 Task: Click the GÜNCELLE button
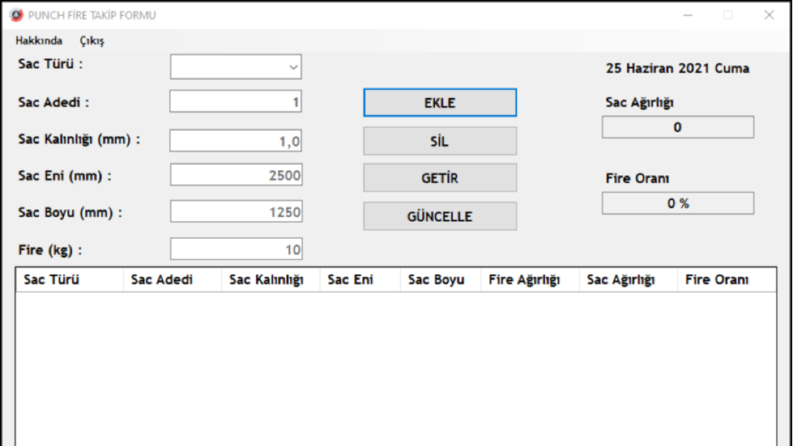pyautogui.click(x=440, y=216)
